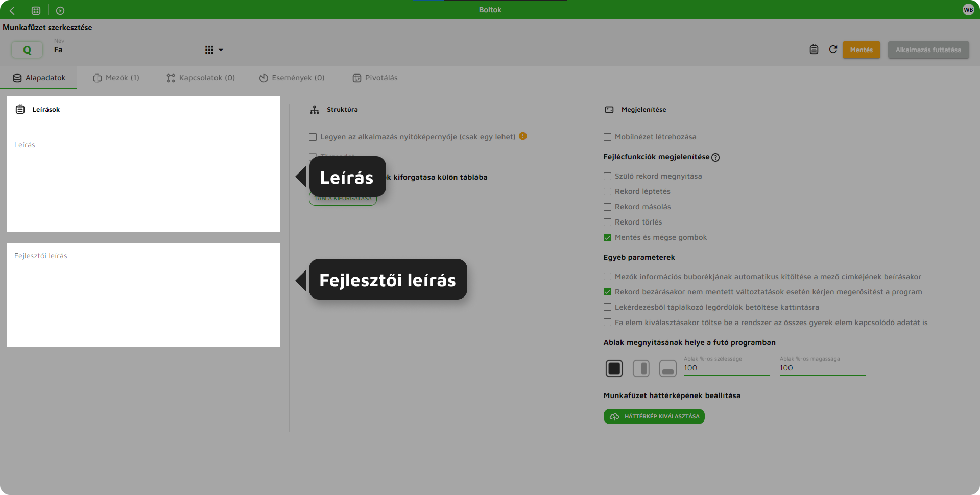Screen dimensions: 980x495
Task: Click the Leírások section icon
Action: [x=20, y=109]
